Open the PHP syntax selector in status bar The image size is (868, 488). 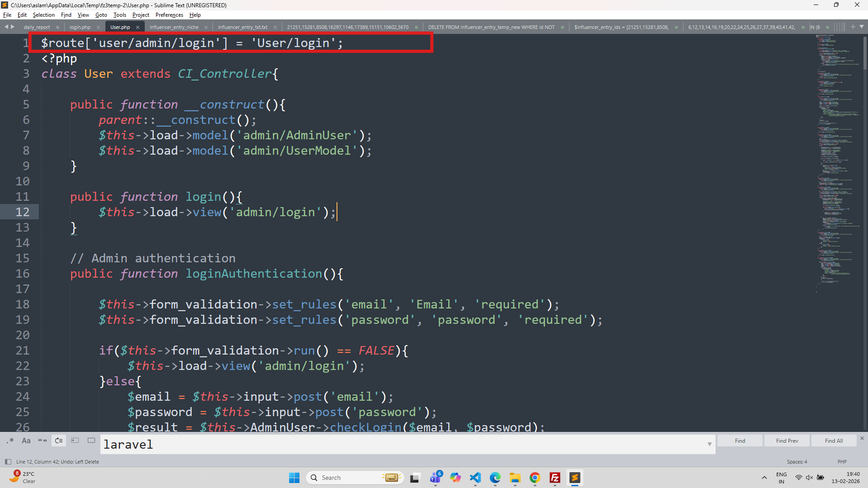point(842,462)
